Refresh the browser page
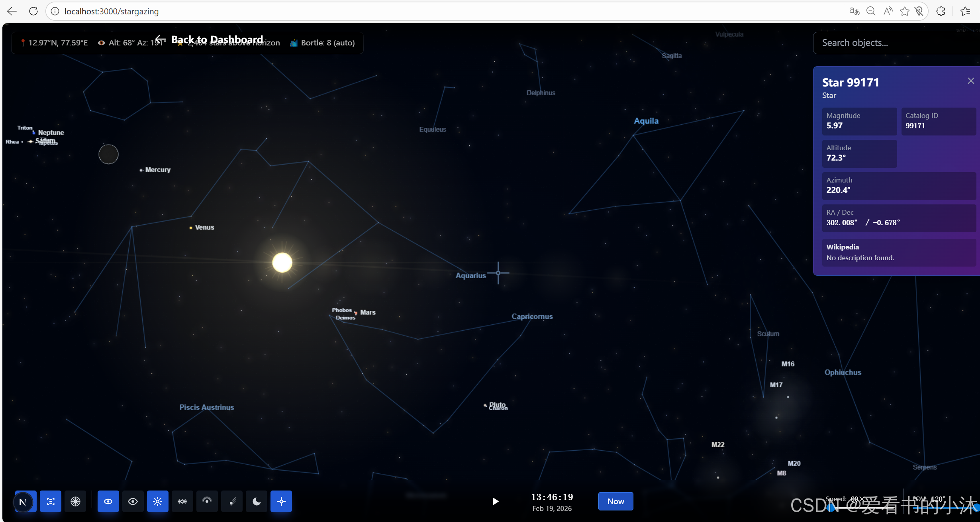980x522 pixels. (x=33, y=11)
